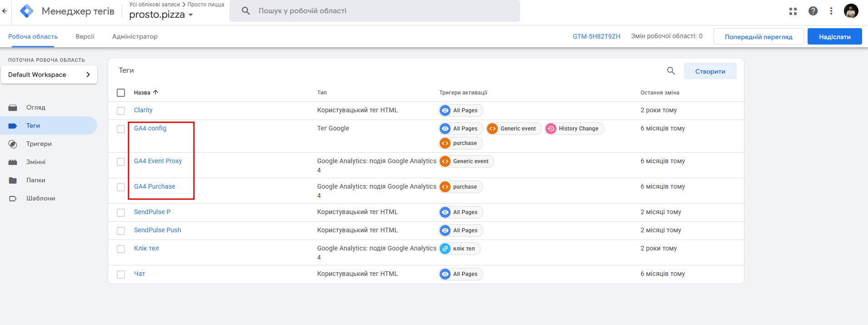Check the GA4 config tag checkbox

[x=121, y=129]
